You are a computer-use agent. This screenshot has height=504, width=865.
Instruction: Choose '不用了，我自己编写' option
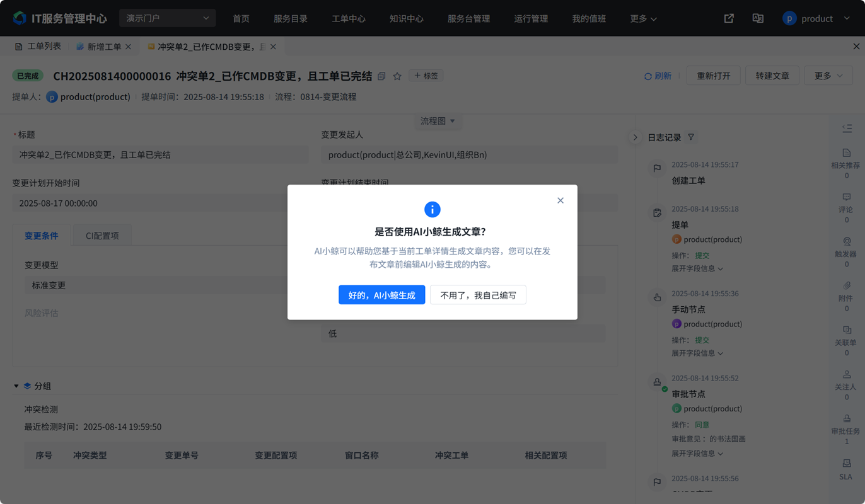coord(478,295)
